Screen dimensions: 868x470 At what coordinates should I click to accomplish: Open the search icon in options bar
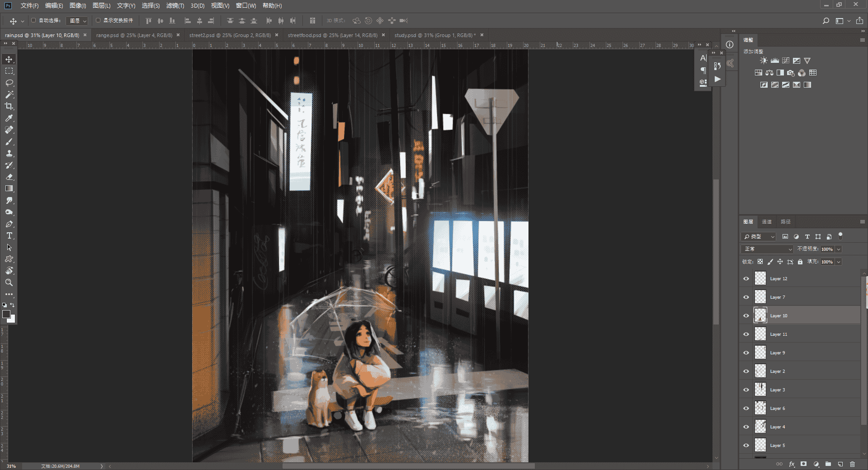pos(826,21)
